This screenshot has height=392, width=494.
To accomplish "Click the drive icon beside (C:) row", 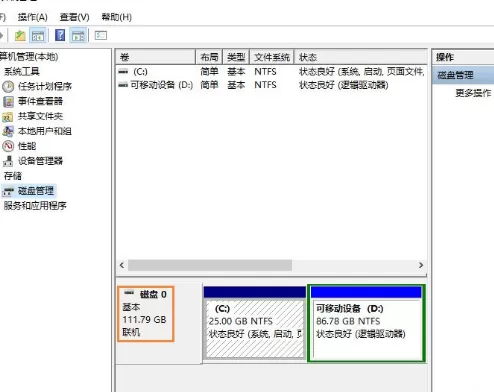I will (123, 71).
